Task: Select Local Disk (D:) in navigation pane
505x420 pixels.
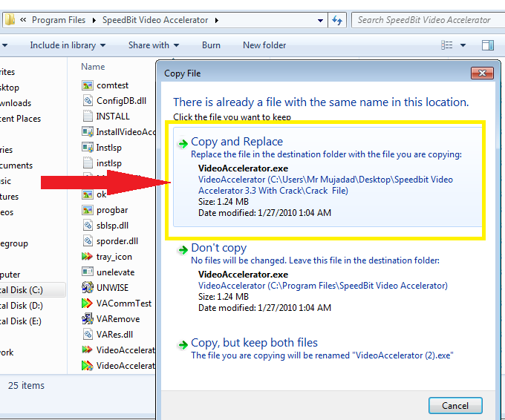Action: [x=22, y=306]
